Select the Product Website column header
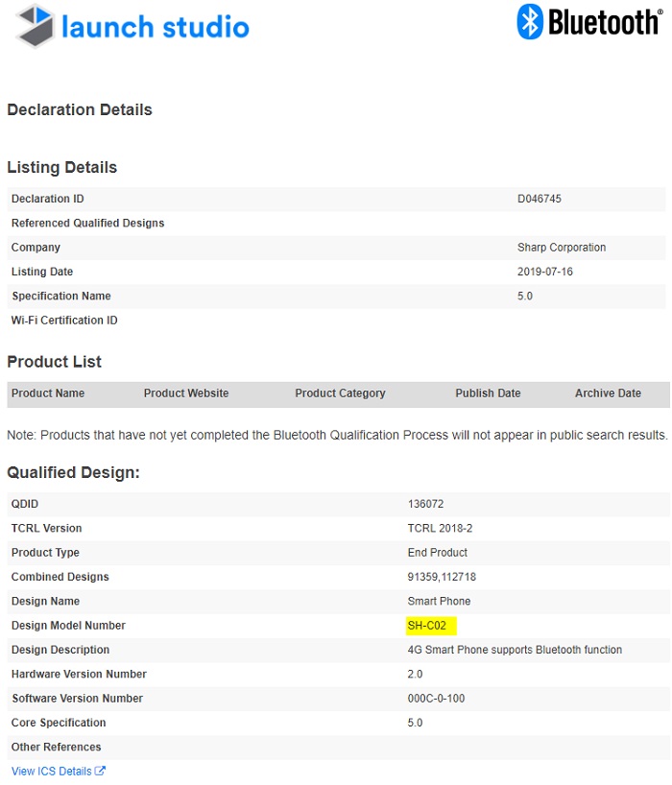The image size is (672, 785). (x=186, y=393)
